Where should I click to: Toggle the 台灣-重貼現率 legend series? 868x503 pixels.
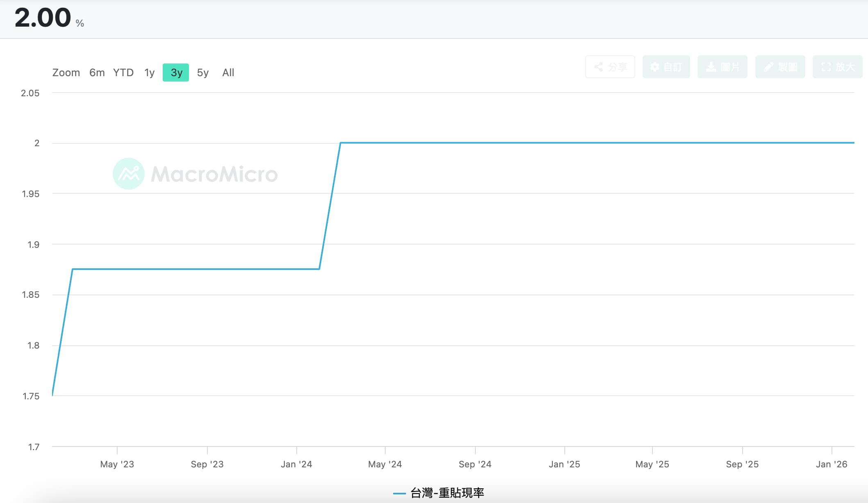click(x=447, y=493)
